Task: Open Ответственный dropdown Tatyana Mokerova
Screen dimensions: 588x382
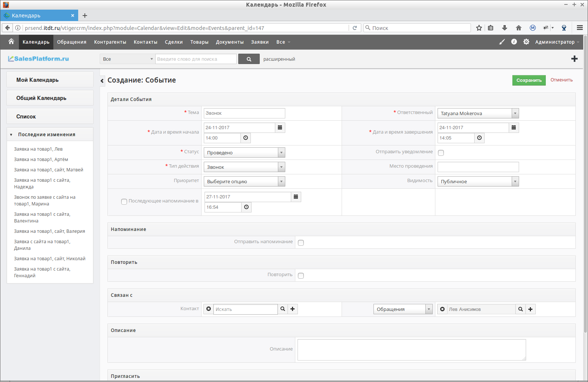Action: pos(478,113)
